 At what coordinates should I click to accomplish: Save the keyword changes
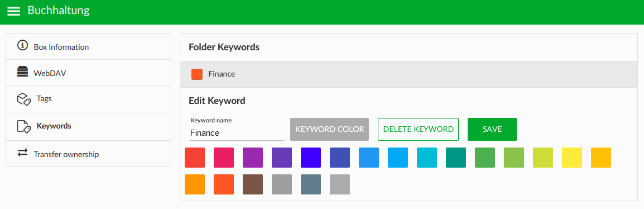[492, 129]
